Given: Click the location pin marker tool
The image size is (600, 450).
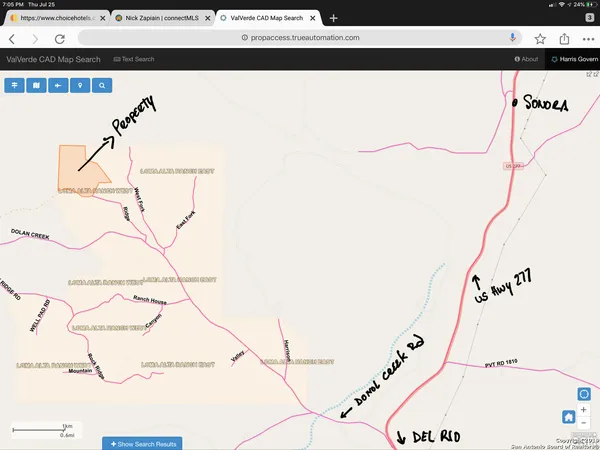Looking at the screenshot, I should pyautogui.click(x=80, y=86).
